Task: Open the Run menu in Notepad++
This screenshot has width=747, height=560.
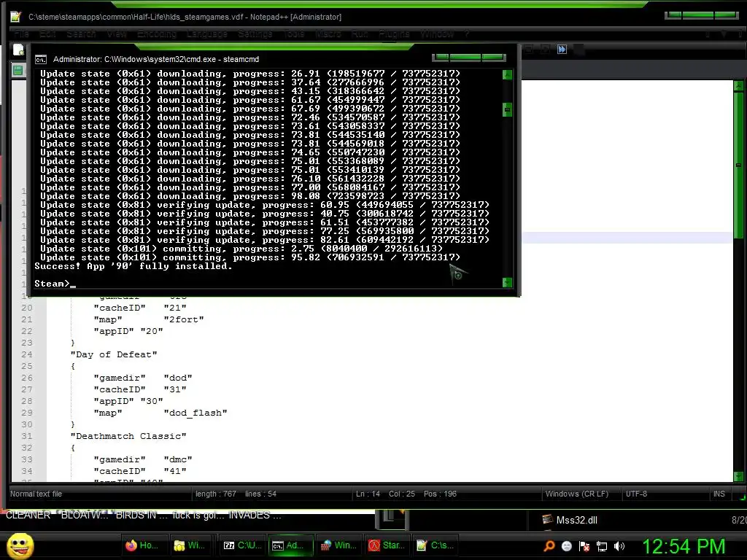Action: pos(360,34)
